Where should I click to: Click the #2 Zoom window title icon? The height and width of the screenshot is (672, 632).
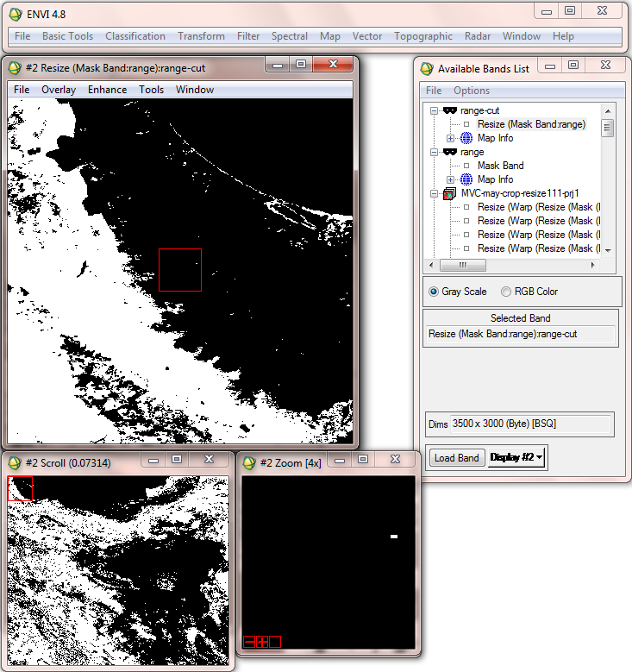click(x=249, y=463)
